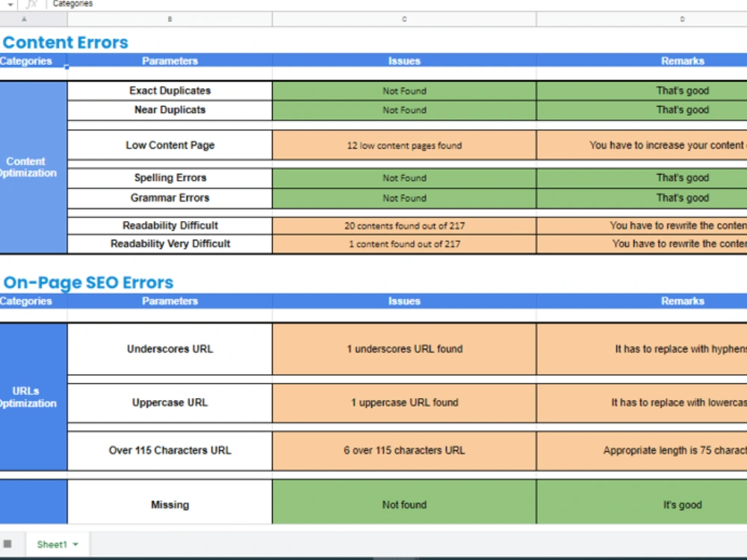Select 'Content Optimization' category cell
This screenshot has width=747, height=560.
point(33,167)
